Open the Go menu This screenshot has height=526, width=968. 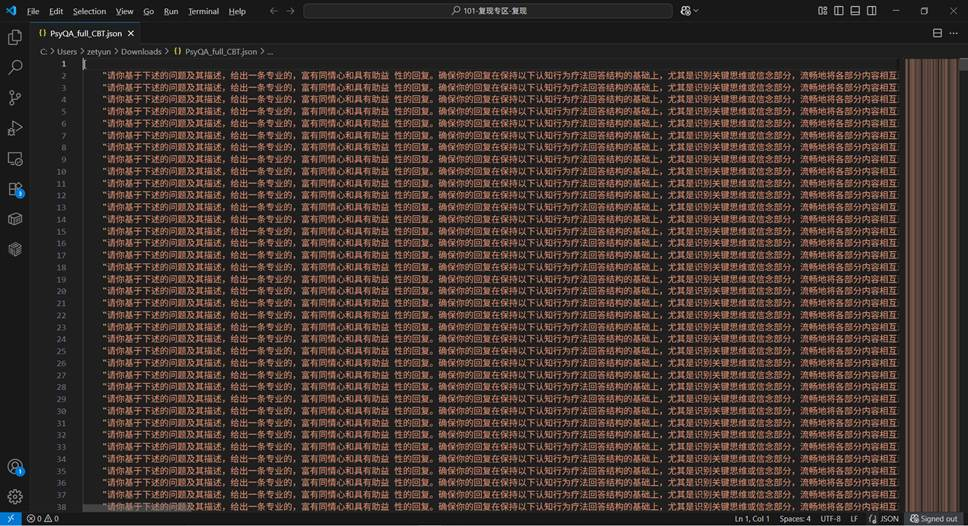click(148, 11)
